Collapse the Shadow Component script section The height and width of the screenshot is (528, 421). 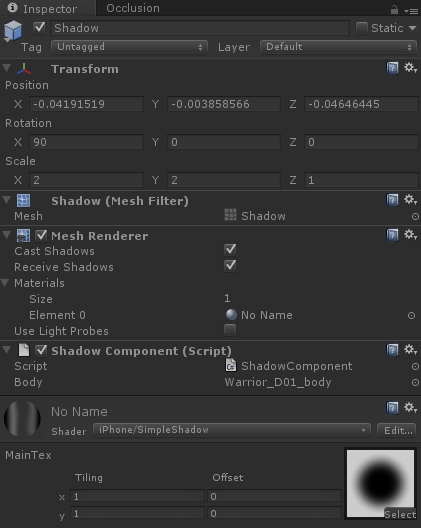[6, 350]
